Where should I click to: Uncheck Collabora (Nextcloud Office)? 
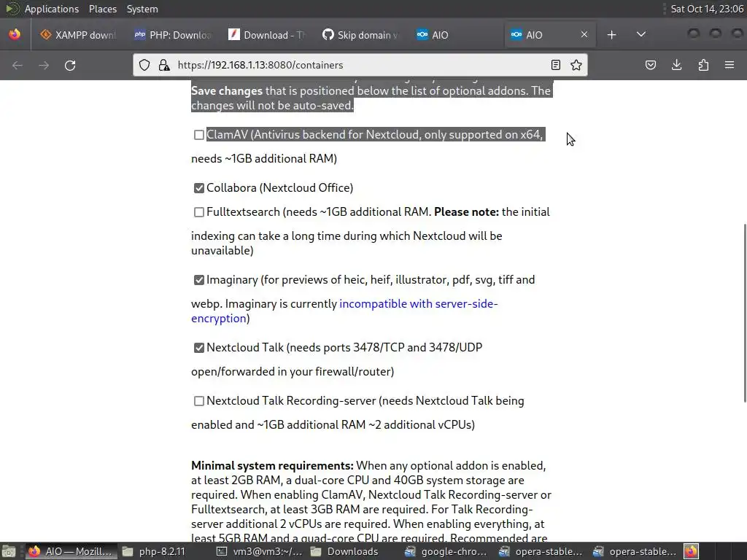199,188
